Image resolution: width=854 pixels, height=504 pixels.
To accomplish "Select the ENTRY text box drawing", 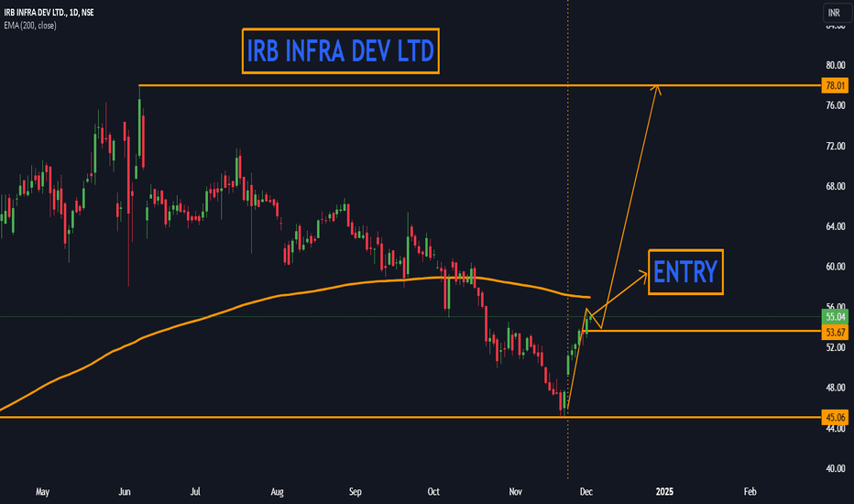I will pos(685,272).
